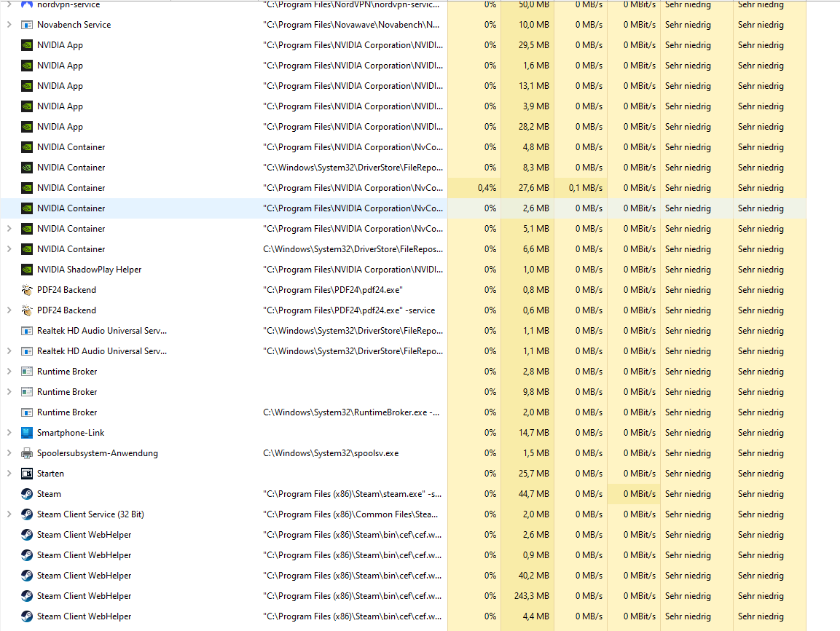Click icon of NVIDIA App using 13,1 MB
840x631 pixels.
(27, 86)
